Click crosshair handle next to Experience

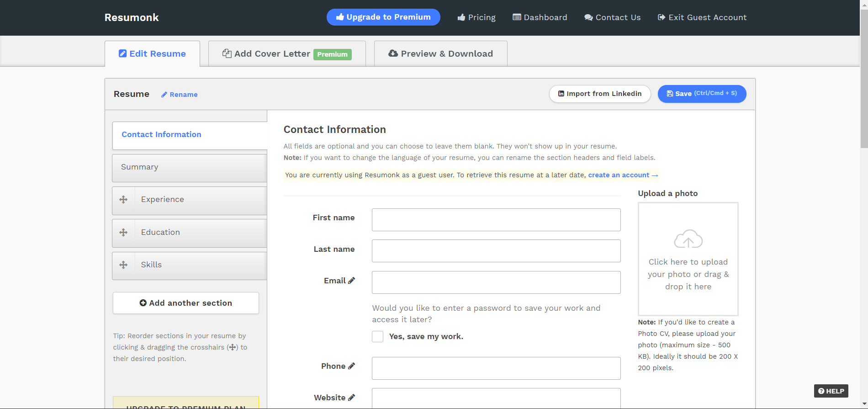click(123, 200)
